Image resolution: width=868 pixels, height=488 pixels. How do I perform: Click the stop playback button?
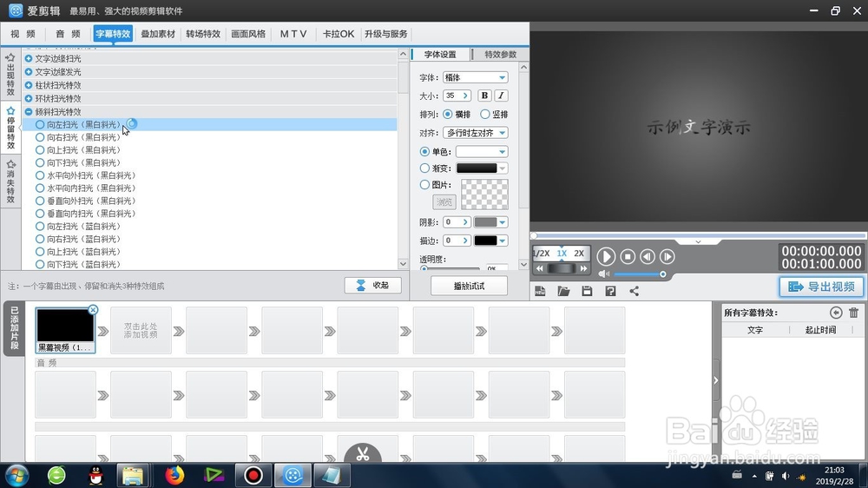[x=628, y=256]
